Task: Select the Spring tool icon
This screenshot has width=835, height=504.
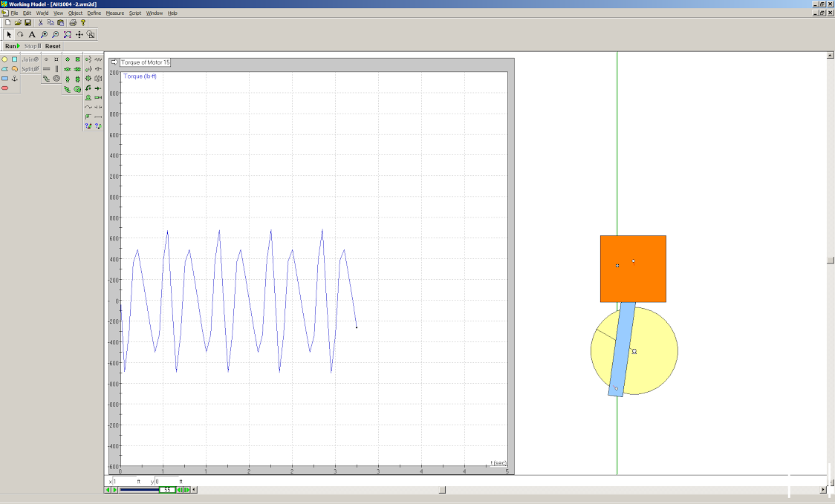Action: tap(98, 59)
